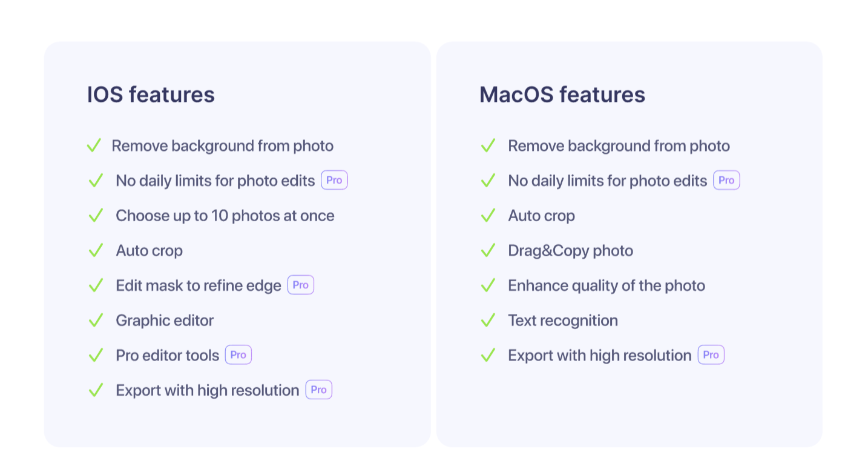Image resolution: width=868 pixels, height=469 pixels.
Task: Click the checkmark beside MacOS Auto crop
Action: coord(488,216)
